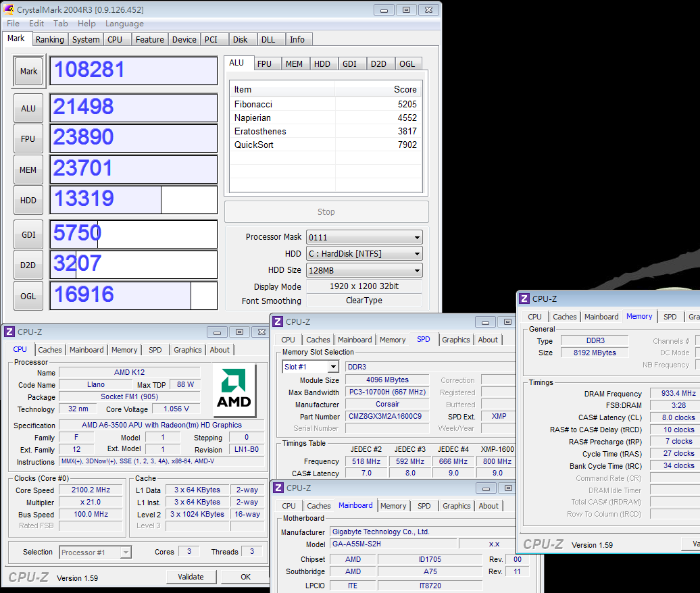Click the HDD benchmark button
Viewport: 700px width, 593px height.
coord(28,201)
